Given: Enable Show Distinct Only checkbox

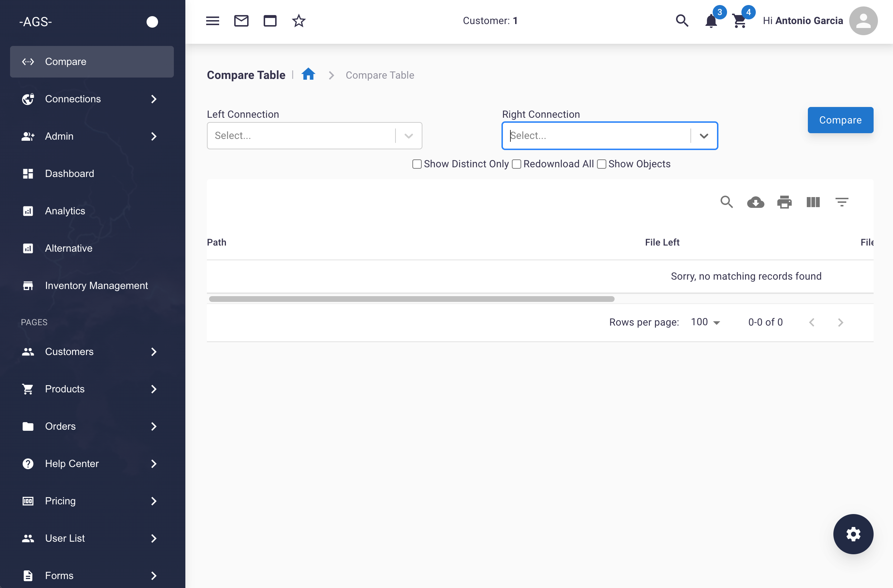Looking at the screenshot, I should [417, 164].
